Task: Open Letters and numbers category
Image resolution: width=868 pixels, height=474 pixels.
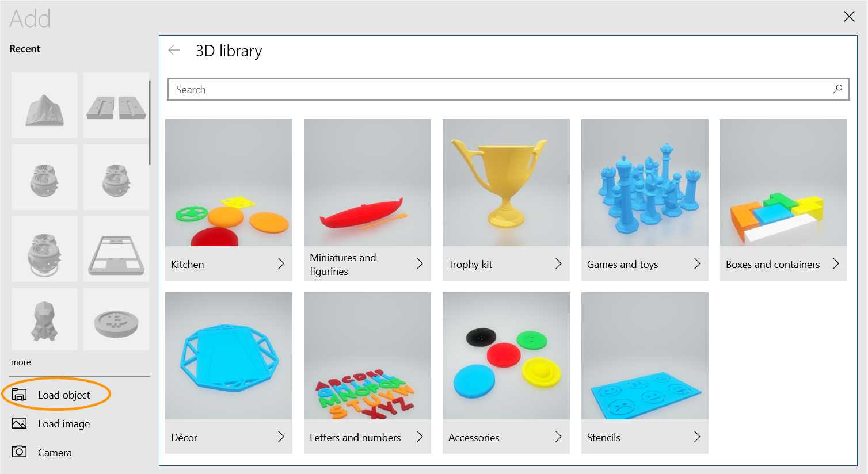Action: pyautogui.click(x=367, y=356)
